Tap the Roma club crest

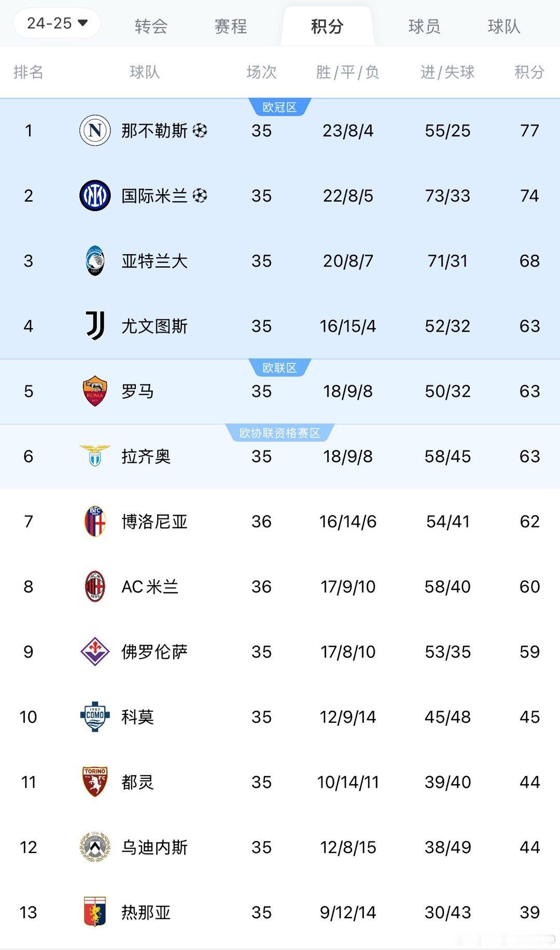pyautogui.click(x=95, y=391)
